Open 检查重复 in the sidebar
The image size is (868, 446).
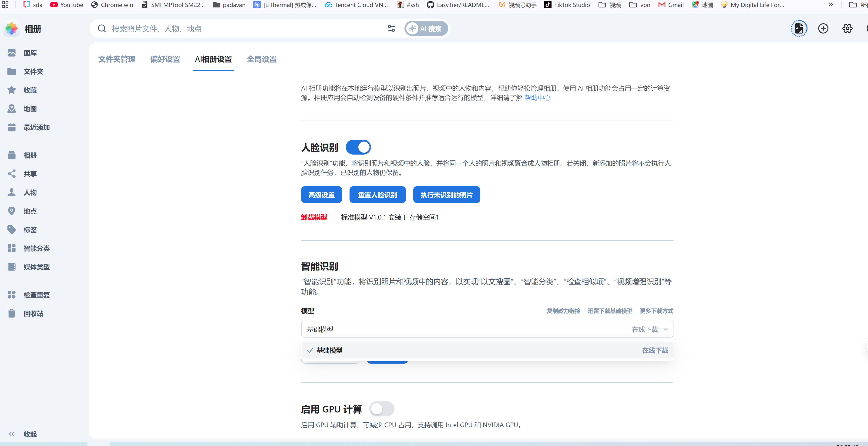coord(36,295)
